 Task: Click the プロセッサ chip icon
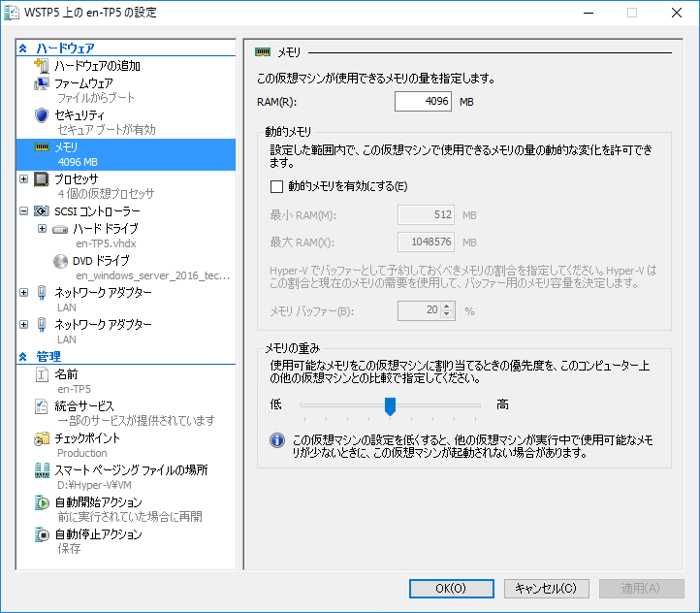42,179
